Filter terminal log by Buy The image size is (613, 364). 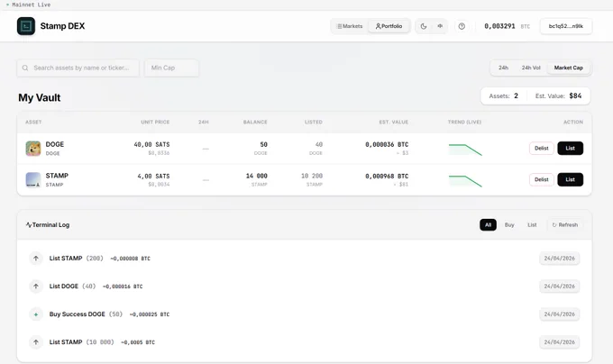(509, 225)
